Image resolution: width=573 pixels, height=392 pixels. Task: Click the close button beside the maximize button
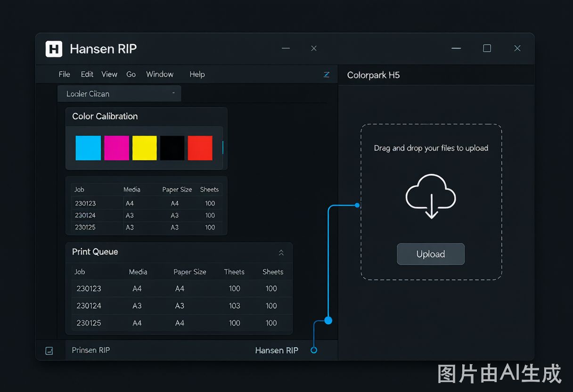(x=517, y=48)
